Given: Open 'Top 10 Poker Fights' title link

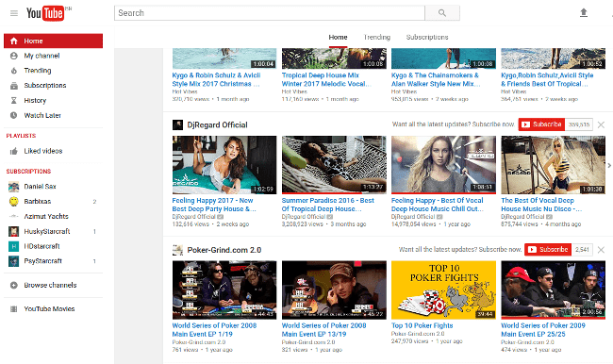Looking at the screenshot, I should (422, 325).
